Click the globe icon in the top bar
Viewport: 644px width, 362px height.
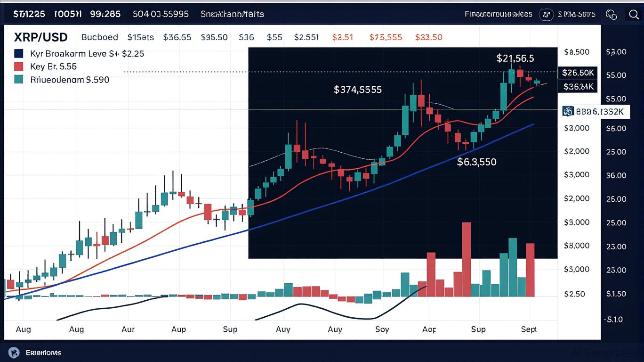pyautogui.click(x=612, y=15)
